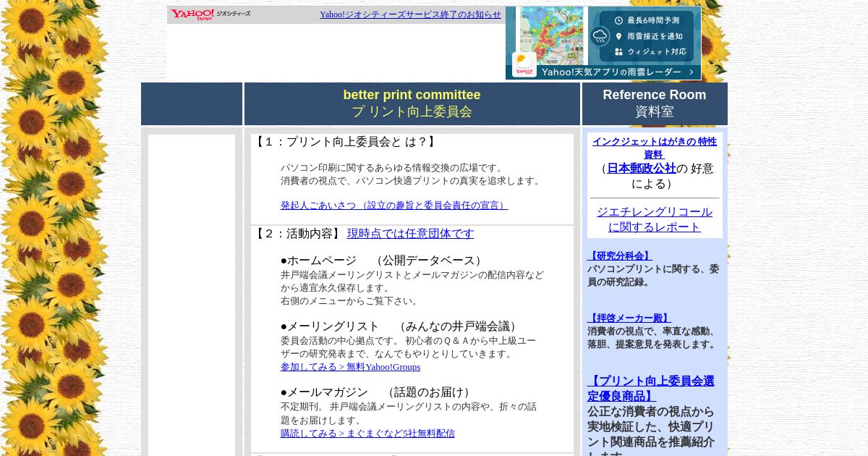Click the better print committee heading

[412, 95]
